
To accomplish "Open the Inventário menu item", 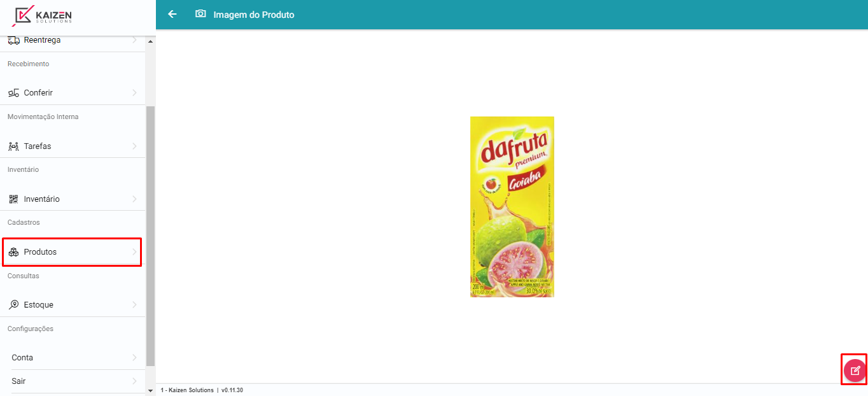I will pyautogui.click(x=73, y=199).
